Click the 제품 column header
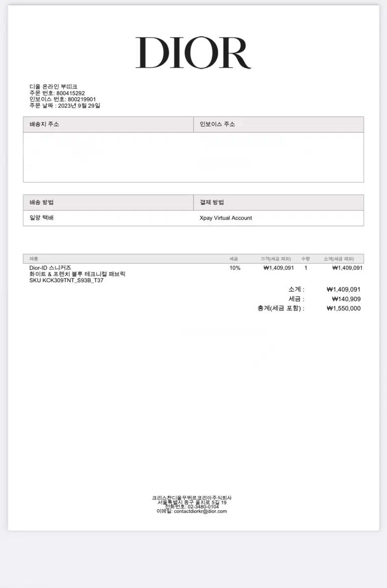387x588 pixels. (33, 258)
